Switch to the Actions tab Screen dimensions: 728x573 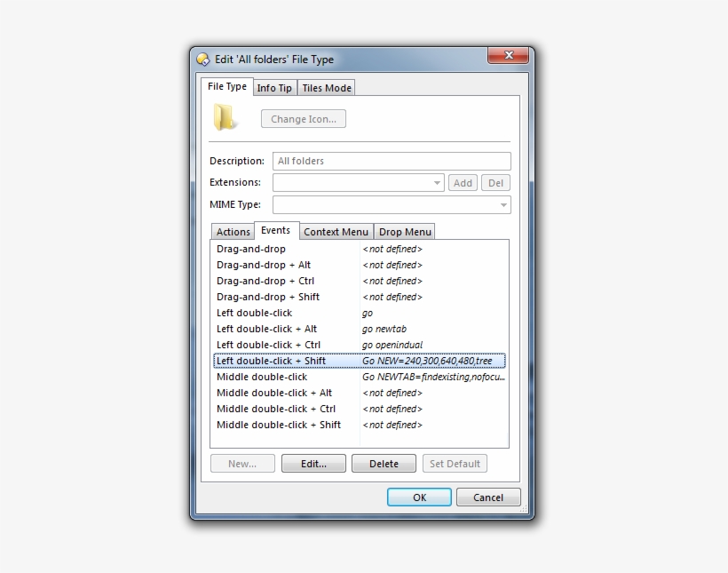233,232
